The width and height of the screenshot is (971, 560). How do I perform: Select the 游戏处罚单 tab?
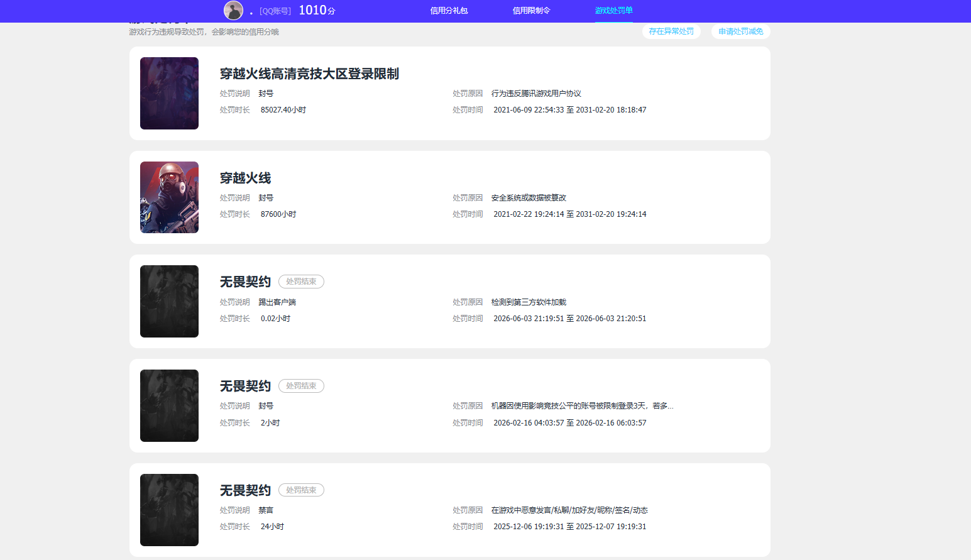pyautogui.click(x=614, y=11)
